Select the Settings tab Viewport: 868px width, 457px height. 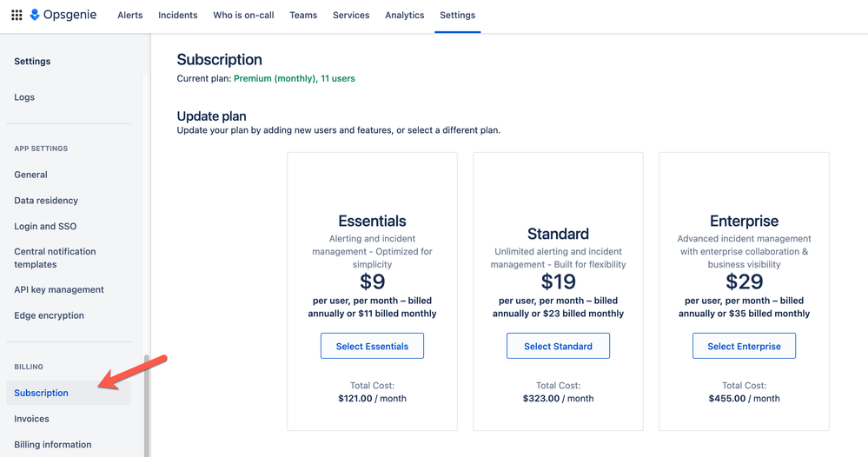pyautogui.click(x=458, y=15)
